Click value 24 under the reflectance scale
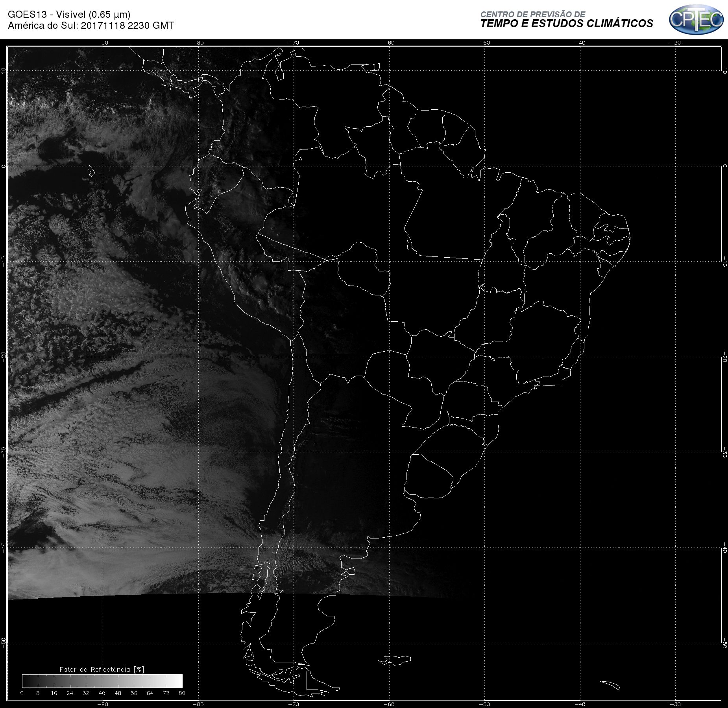The height and width of the screenshot is (708, 728). coord(70,693)
